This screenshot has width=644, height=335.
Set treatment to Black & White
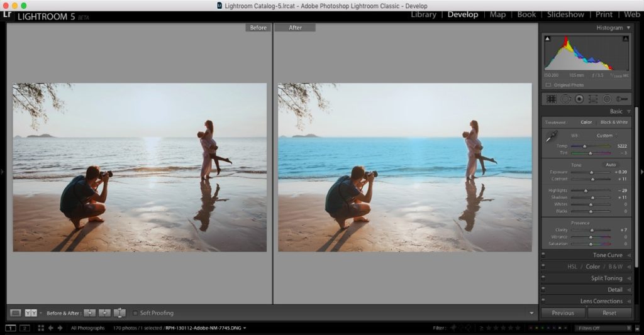tap(614, 123)
